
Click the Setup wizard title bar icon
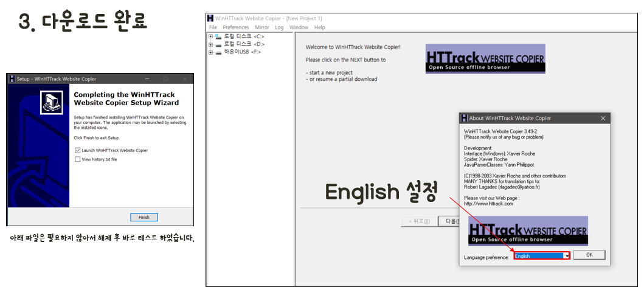[12, 79]
